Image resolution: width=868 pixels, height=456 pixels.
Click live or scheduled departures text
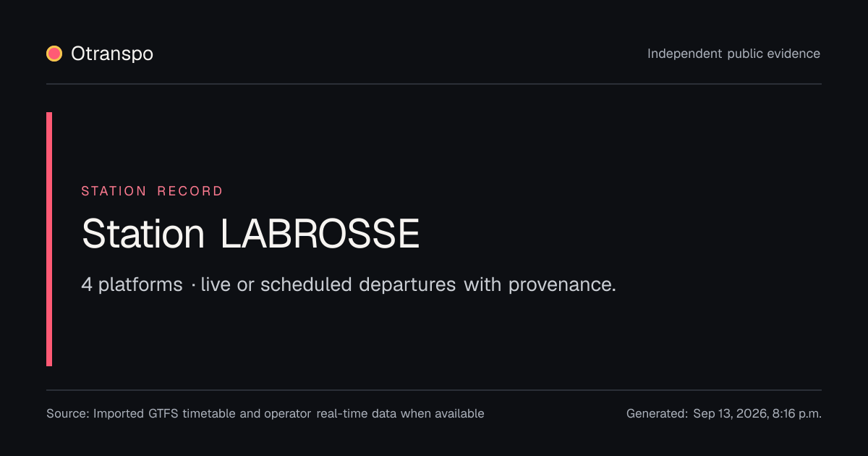pyautogui.click(x=328, y=284)
